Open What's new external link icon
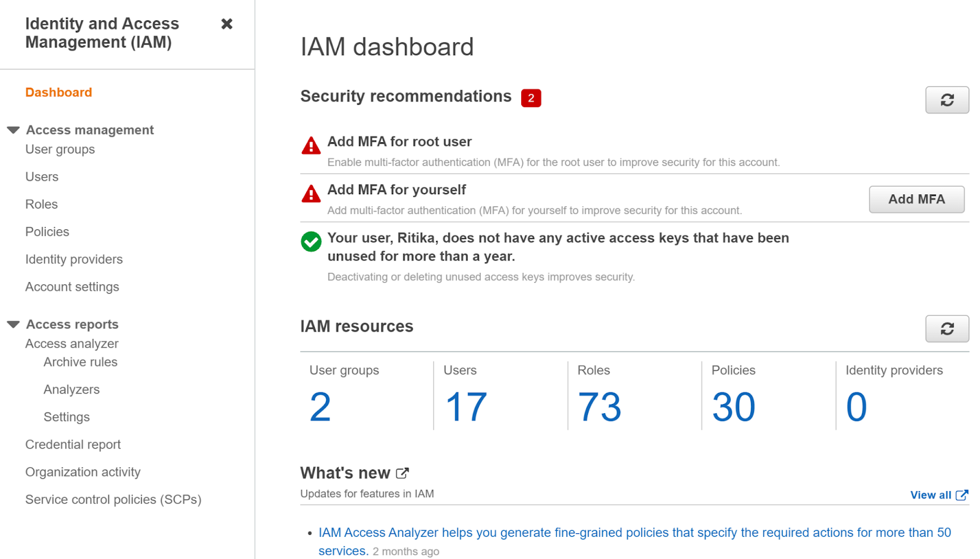Viewport: 980px width, 559px height. tap(402, 473)
